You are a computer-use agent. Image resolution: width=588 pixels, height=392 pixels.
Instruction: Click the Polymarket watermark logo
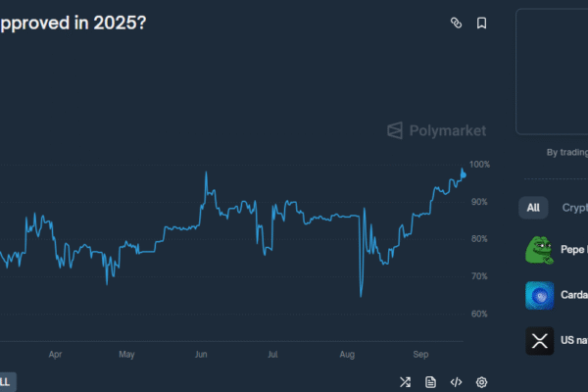click(436, 130)
